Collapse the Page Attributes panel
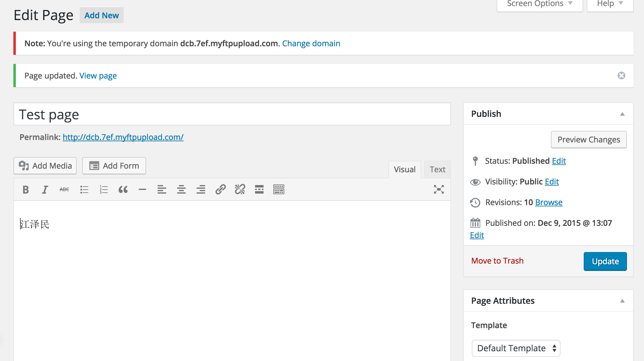The height and width of the screenshot is (361, 644). click(x=622, y=301)
